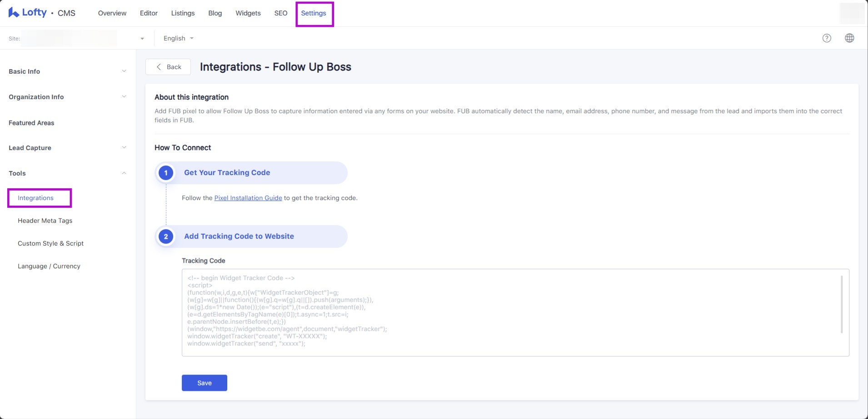The height and width of the screenshot is (419, 868).
Task: Click the globe icon in top right
Action: (849, 38)
